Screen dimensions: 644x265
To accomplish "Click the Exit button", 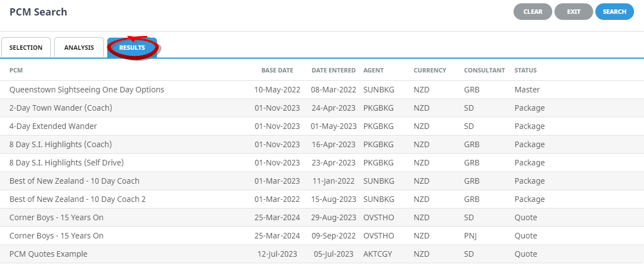I will coord(574,12).
